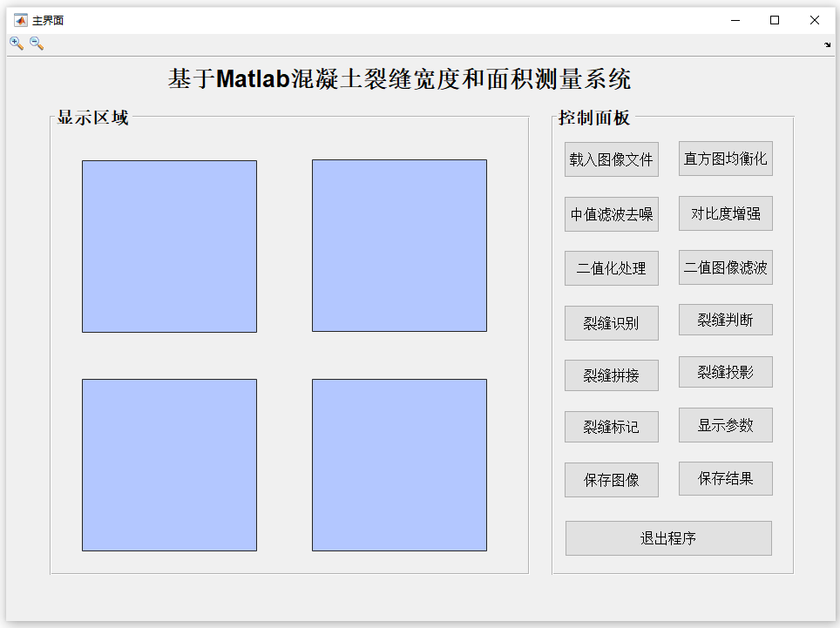The width and height of the screenshot is (840, 628).
Task: Run 裂缝识别 crack recognition
Action: [x=611, y=323]
